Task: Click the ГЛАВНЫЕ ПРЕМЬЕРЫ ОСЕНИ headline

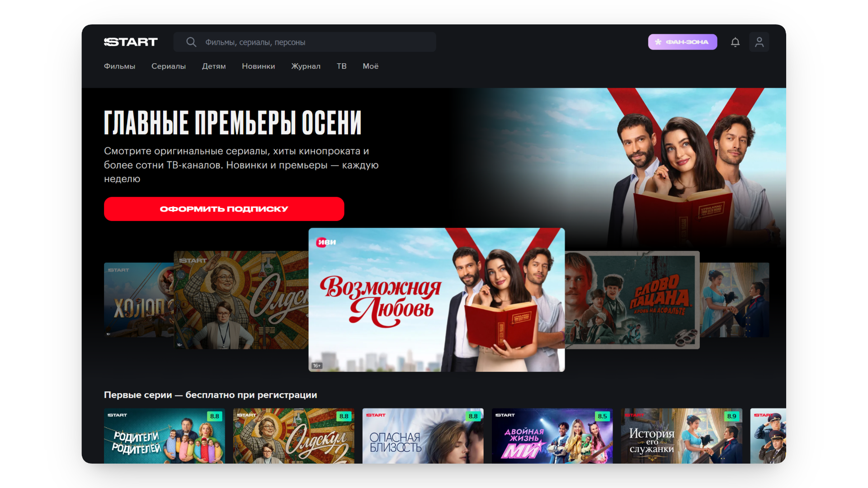Action: click(x=233, y=122)
